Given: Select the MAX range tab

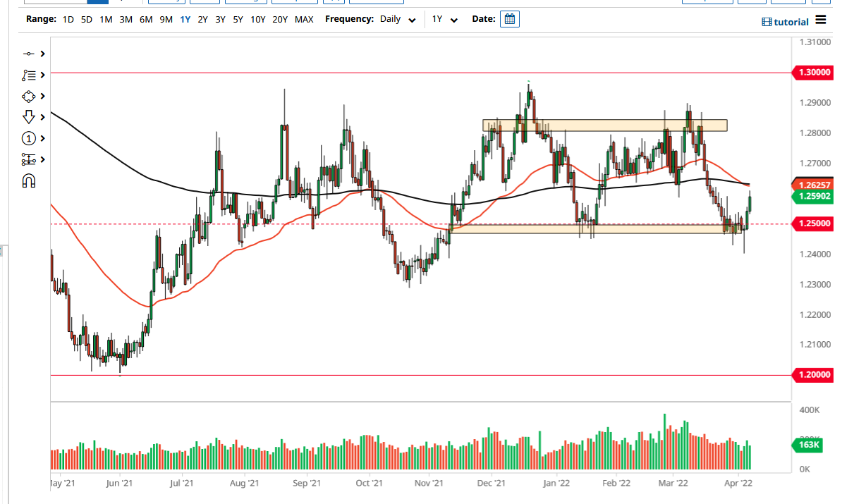Looking at the screenshot, I should point(304,20).
